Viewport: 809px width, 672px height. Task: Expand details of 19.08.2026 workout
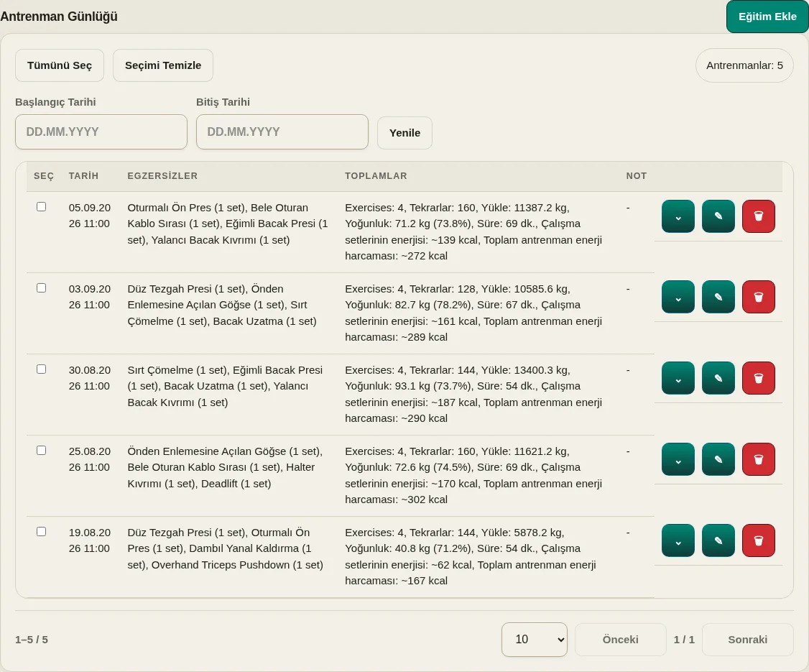pyautogui.click(x=678, y=540)
